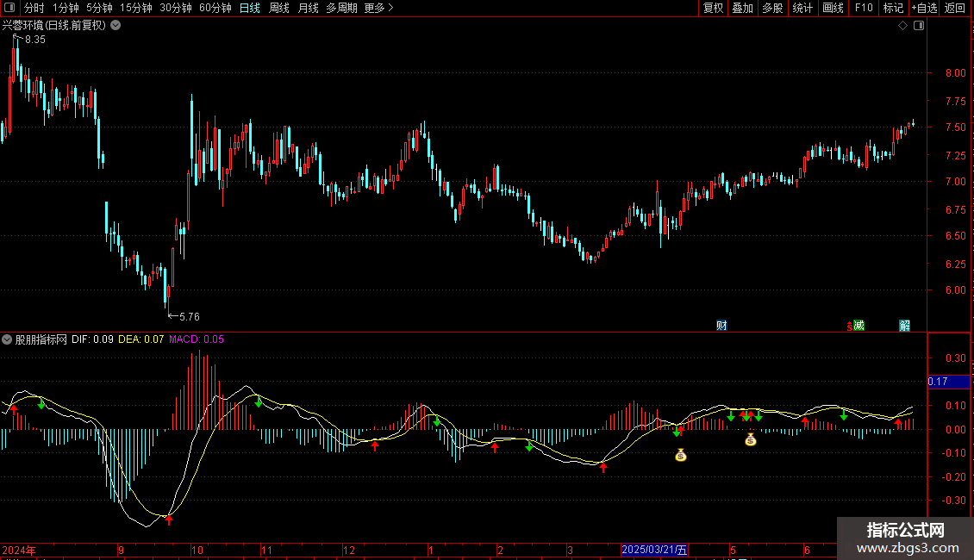Select the 日线 daily chart tab

tap(250, 8)
